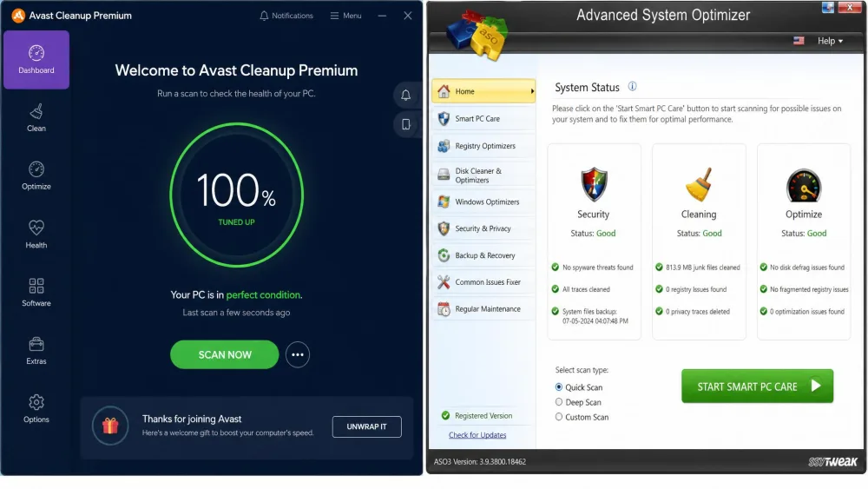Open Regular Maintenance in sidebar
The height and width of the screenshot is (489, 868).
click(x=483, y=309)
